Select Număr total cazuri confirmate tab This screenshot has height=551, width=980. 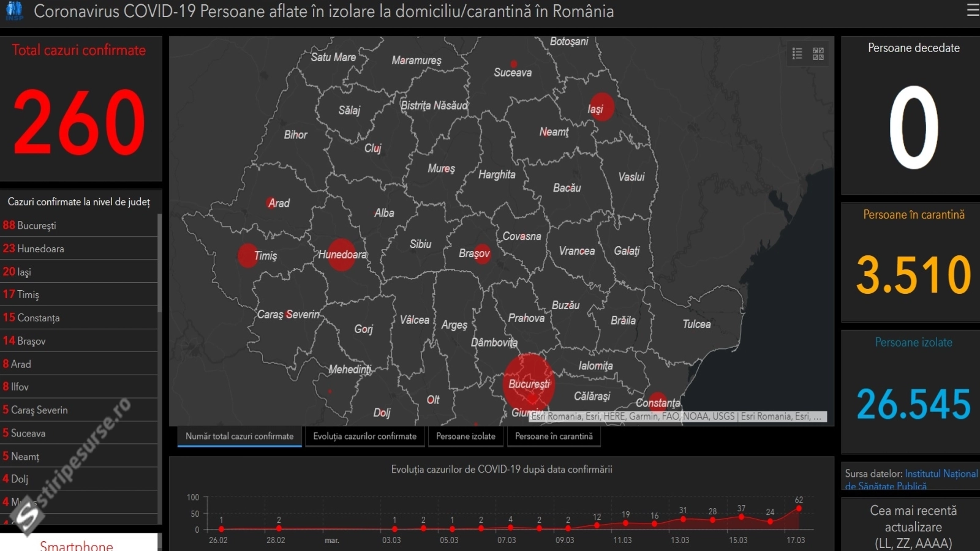[x=239, y=437]
